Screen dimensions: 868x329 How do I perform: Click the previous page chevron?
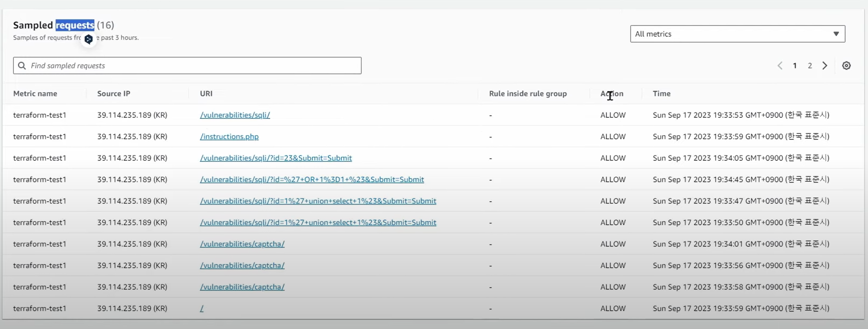pyautogui.click(x=780, y=66)
